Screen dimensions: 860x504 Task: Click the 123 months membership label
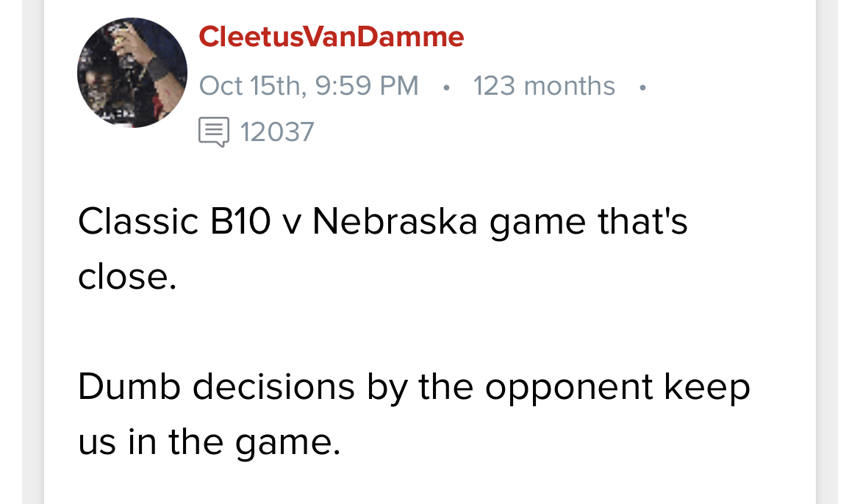point(544,86)
